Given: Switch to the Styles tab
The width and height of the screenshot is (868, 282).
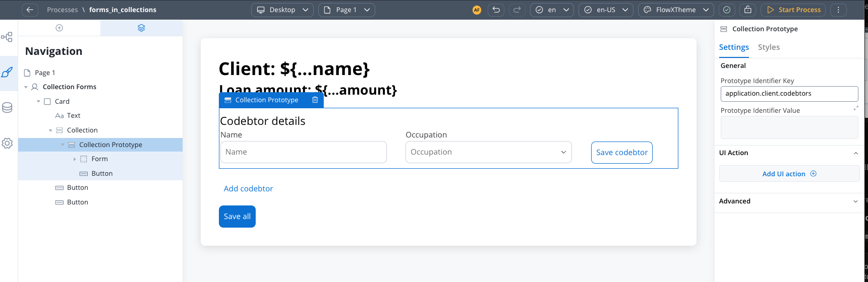Looking at the screenshot, I should click(769, 47).
